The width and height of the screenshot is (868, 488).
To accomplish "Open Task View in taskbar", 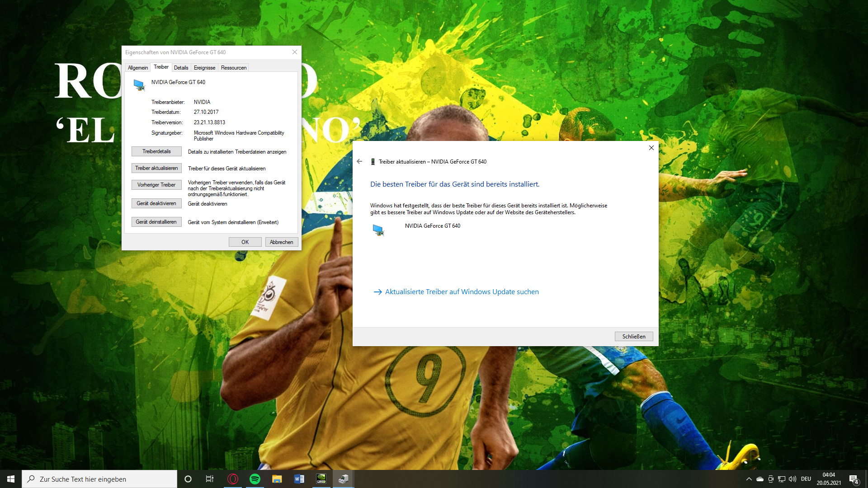I will coord(210,479).
